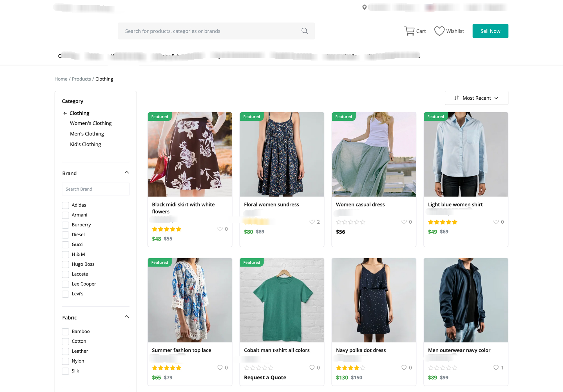The height and width of the screenshot is (392, 563).
Task: Open the Most Recent sort dropdown
Action: pyautogui.click(x=476, y=98)
